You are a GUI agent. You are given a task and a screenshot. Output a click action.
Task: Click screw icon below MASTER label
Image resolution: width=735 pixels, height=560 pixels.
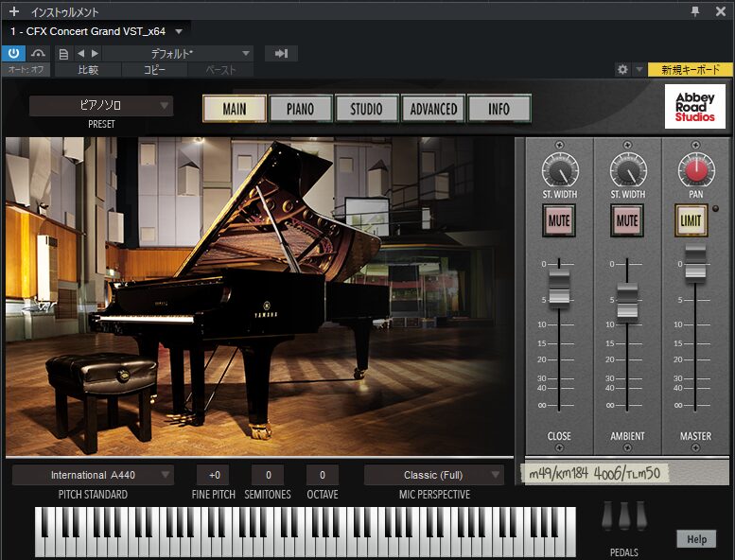pyautogui.click(x=695, y=448)
